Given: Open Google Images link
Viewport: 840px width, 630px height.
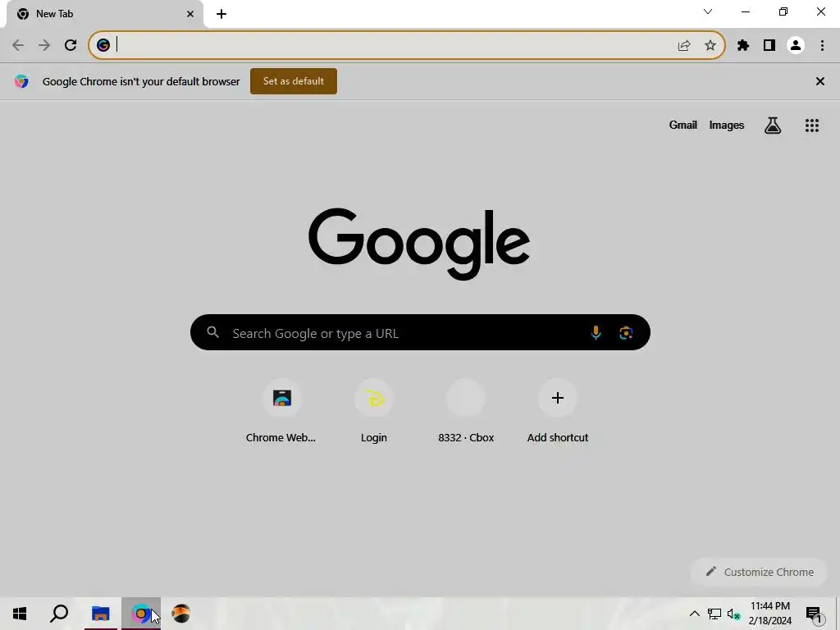Looking at the screenshot, I should click(727, 125).
